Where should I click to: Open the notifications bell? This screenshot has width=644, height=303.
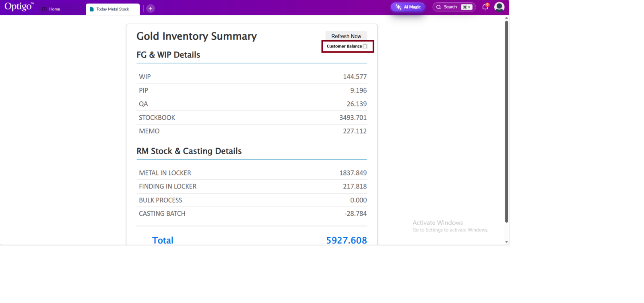click(x=485, y=7)
